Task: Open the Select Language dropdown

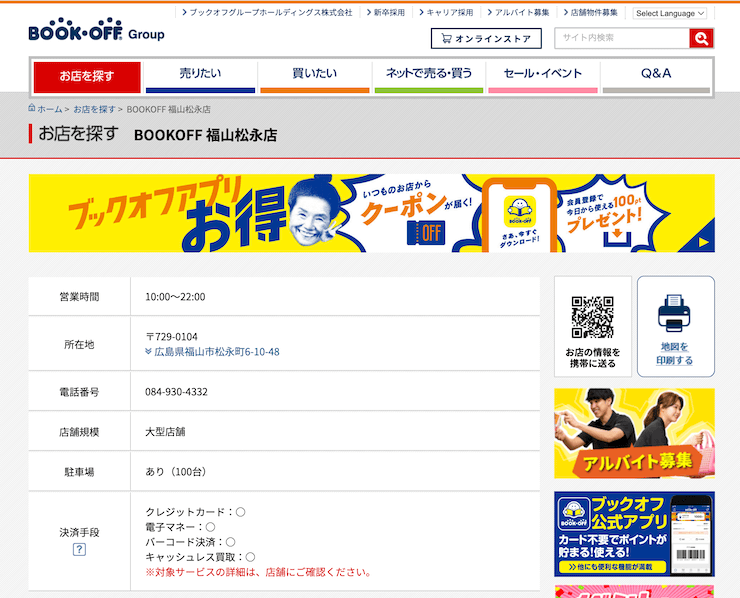Action: click(670, 13)
